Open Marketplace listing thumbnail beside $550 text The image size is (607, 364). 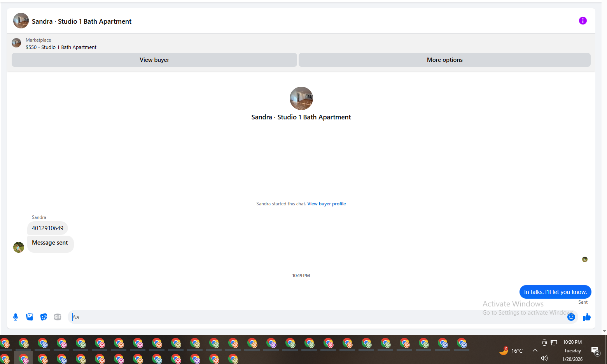16,43
